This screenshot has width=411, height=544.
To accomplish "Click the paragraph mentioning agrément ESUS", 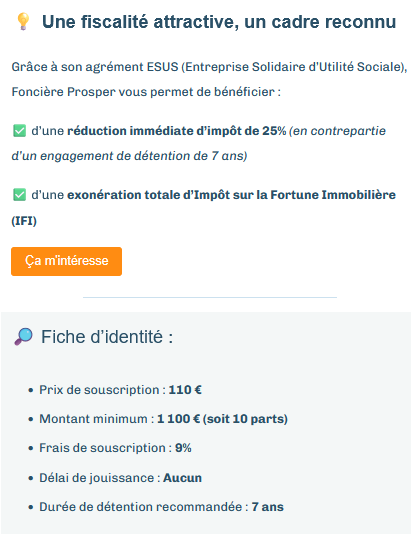I will point(209,79).
